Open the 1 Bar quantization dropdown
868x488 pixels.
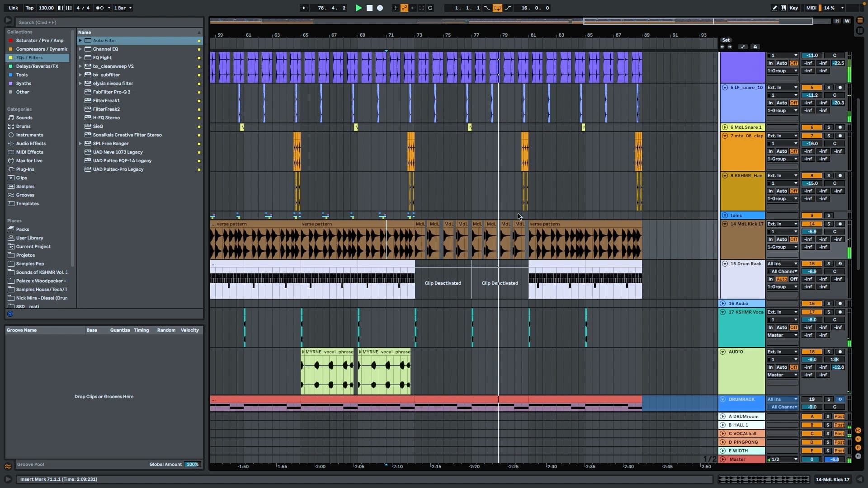click(123, 8)
